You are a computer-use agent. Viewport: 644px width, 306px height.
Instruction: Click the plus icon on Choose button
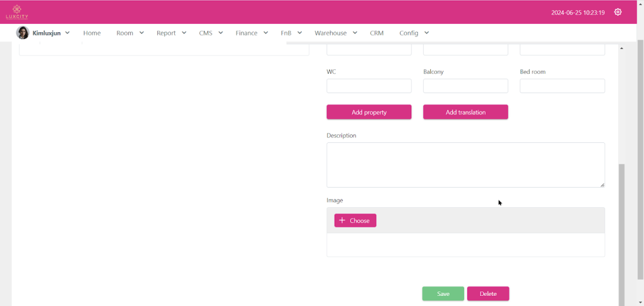(342, 220)
